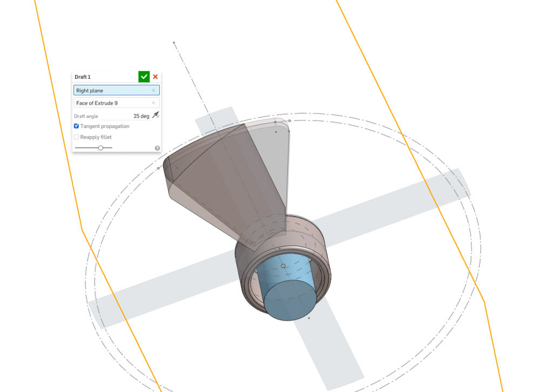This screenshot has height=392, width=553.
Task: Select the draft angle value 25 deg
Action: pyautogui.click(x=141, y=116)
